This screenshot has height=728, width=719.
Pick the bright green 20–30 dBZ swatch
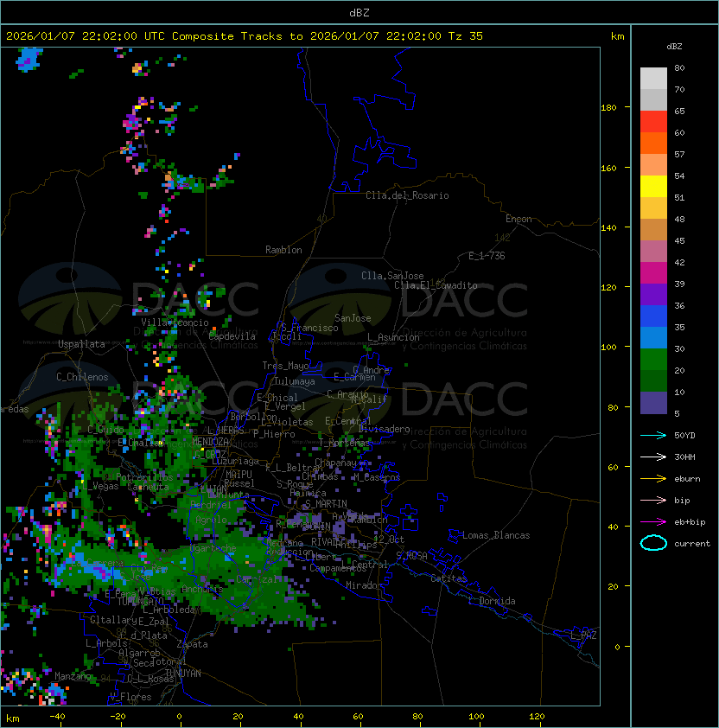[653, 360]
